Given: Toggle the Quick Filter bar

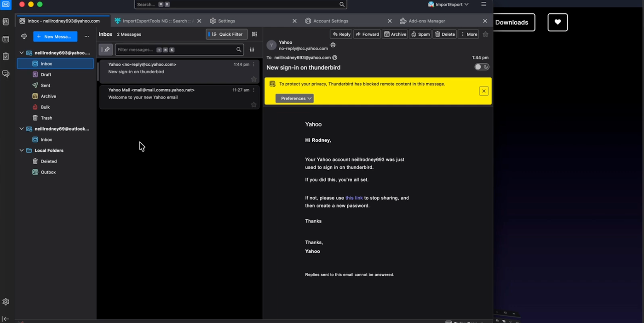Looking at the screenshot, I should [x=226, y=34].
